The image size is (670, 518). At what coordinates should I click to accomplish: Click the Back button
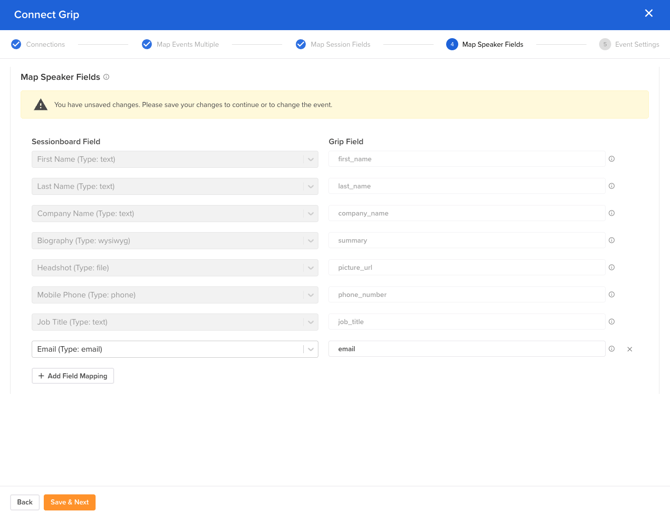[x=25, y=502]
